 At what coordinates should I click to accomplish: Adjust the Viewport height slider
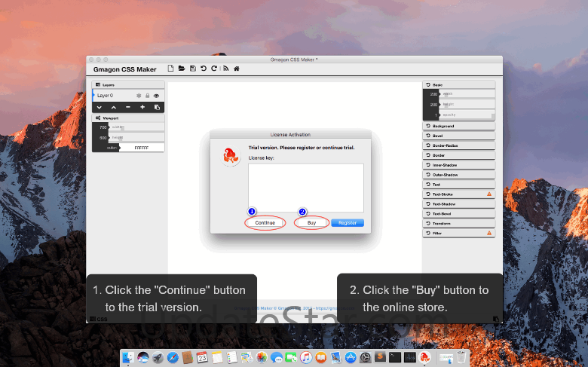tap(136, 138)
